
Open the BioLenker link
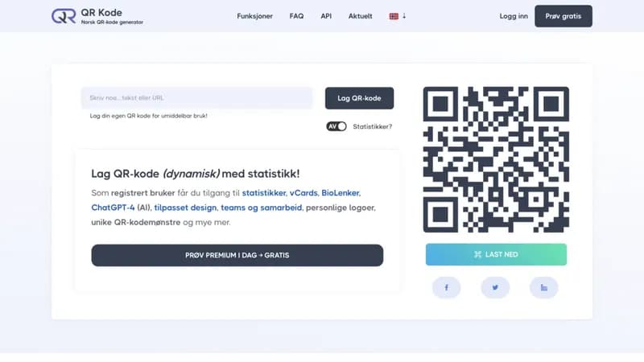tap(341, 193)
